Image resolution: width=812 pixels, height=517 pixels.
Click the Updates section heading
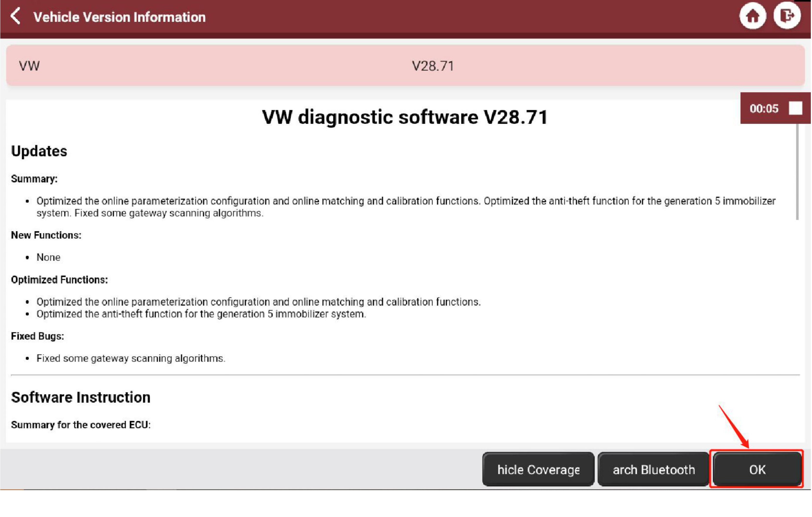[39, 151]
